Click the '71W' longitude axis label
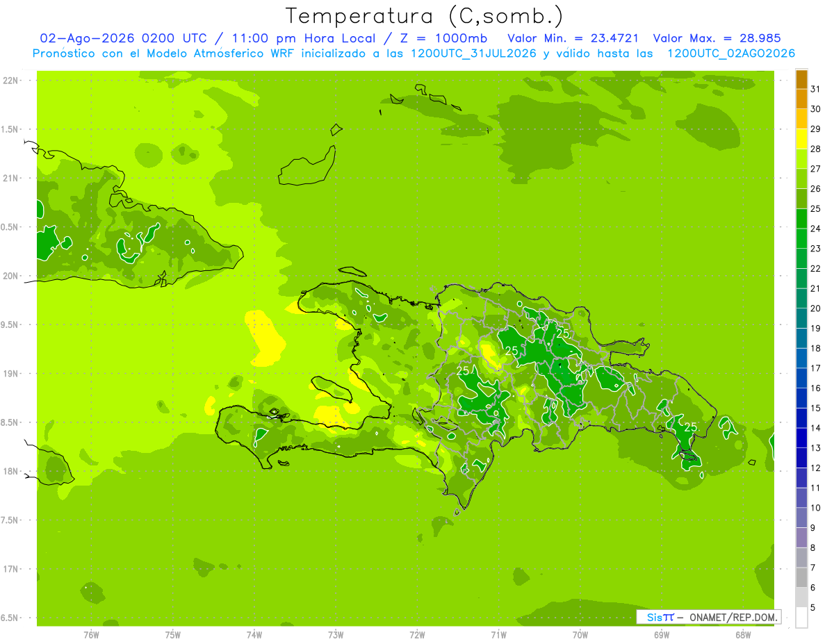The width and height of the screenshot is (834, 644). (498, 635)
